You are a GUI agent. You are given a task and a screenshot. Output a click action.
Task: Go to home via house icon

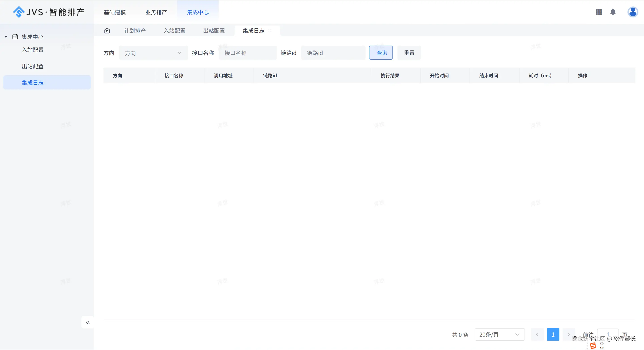(x=107, y=31)
